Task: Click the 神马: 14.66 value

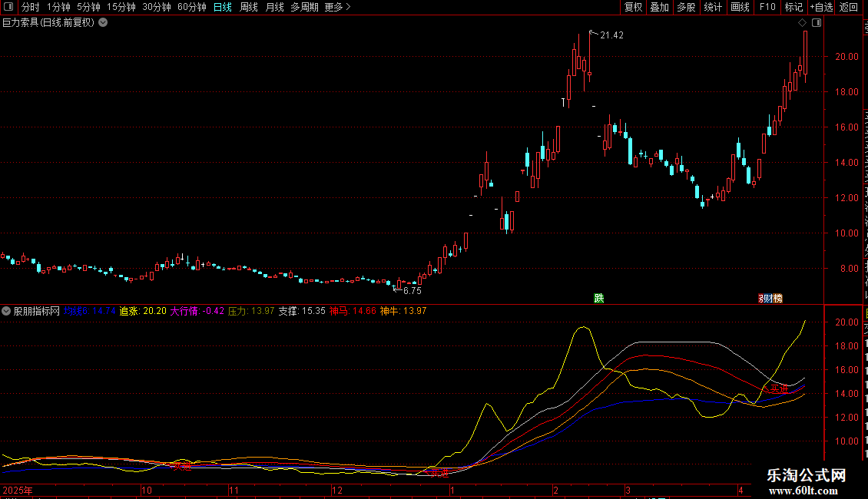Action: click(353, 311)
